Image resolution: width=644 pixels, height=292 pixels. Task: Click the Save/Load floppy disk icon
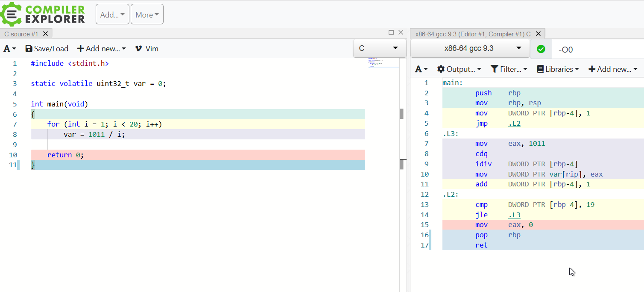[29, 49]
